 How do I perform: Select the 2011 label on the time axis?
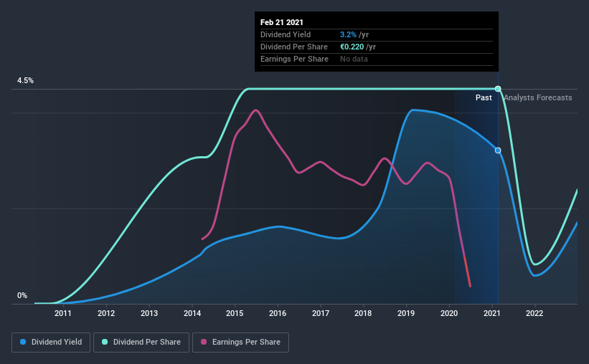[x=62, y=313]
